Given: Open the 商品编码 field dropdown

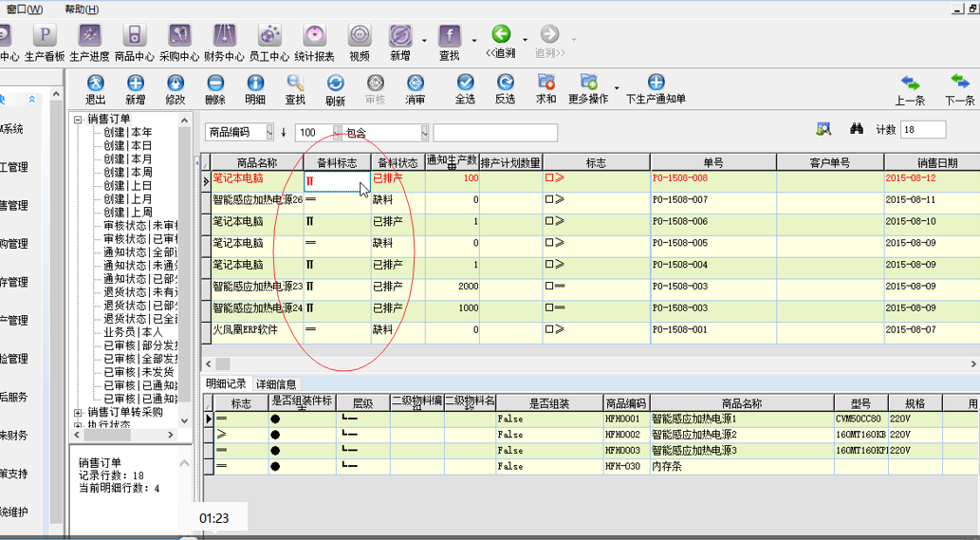Looking at the screenshot, I should [269, 132].
